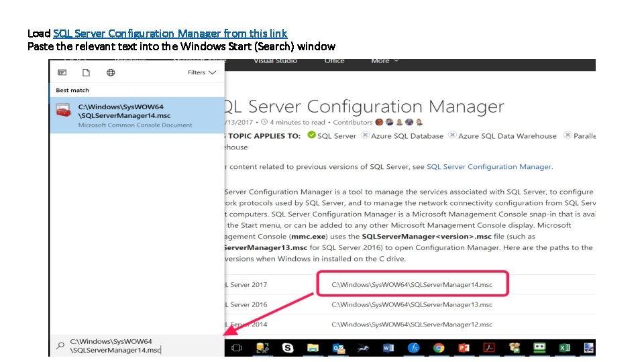644x362 pixels.
Task: Open Excel from the taskbar
Action: [565, 348]
